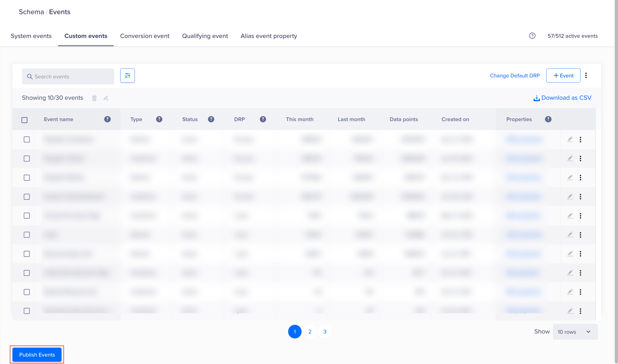Toggle the select-all header checkbox
Image resolution: width=618 pixels, height=364 pixels.
(24, 120)
